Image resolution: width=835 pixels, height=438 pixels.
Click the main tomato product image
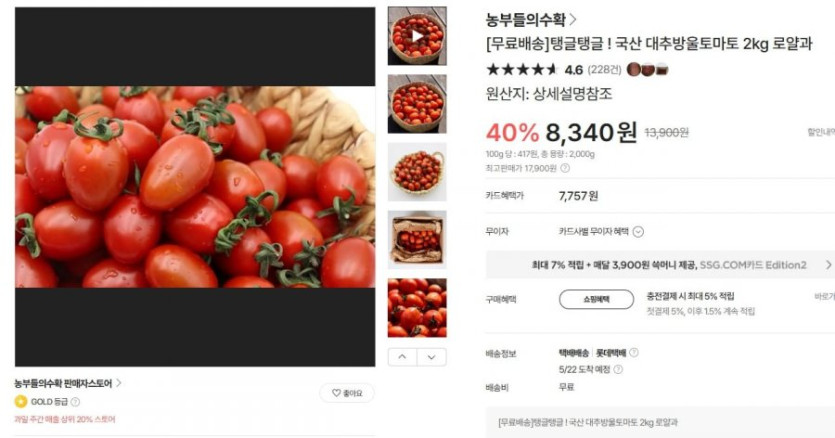(x=195, y=186)
